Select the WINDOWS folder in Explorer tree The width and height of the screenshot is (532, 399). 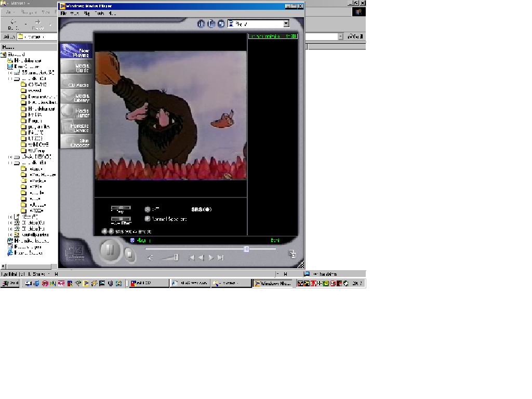coord(35,144)
